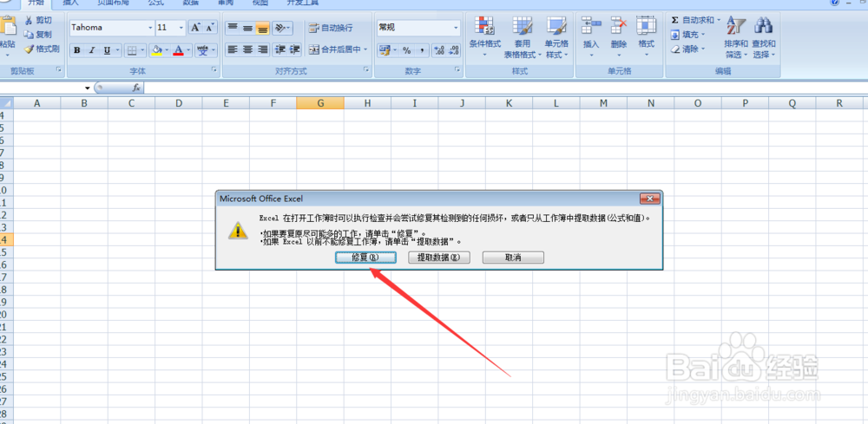Open the number format 常规 dropdown
Viewport: 868px width, 424px height.
tap(457, 28)
